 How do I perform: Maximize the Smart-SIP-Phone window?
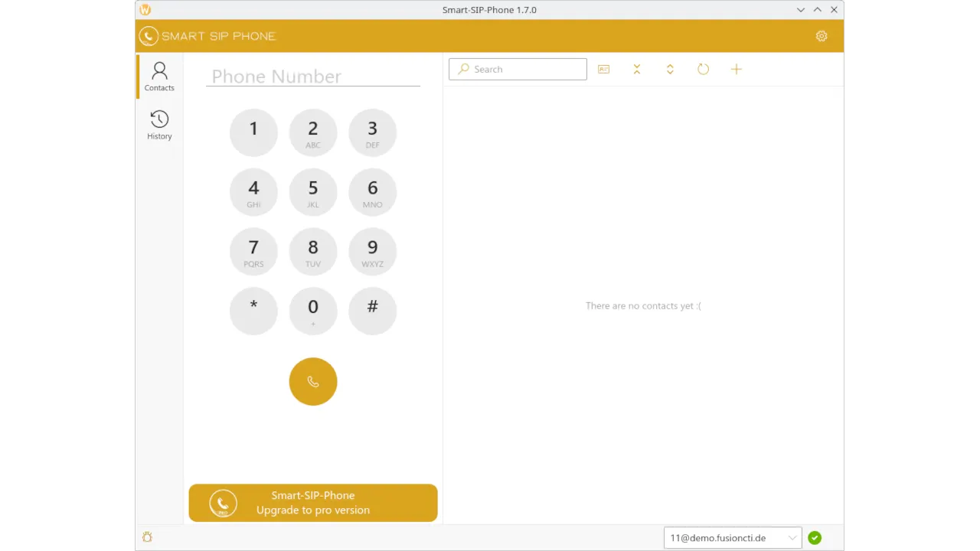click(x=818, y=10)
